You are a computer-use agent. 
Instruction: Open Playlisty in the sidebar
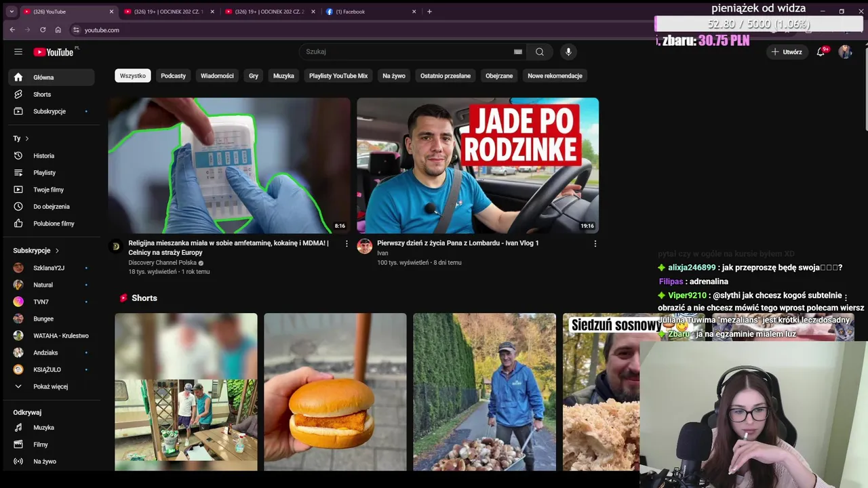point(52,173)
